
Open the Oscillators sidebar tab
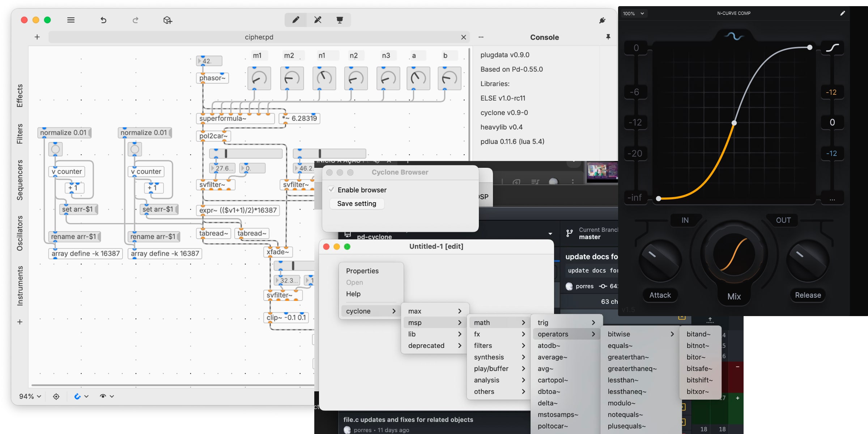(x=20, y=233)
